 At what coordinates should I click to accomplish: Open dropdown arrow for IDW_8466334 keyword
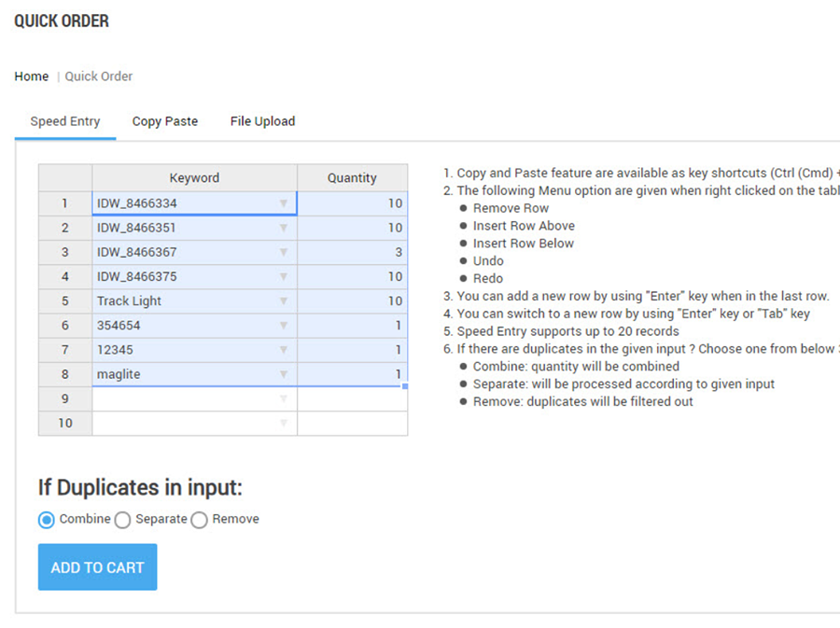[284, 203]
